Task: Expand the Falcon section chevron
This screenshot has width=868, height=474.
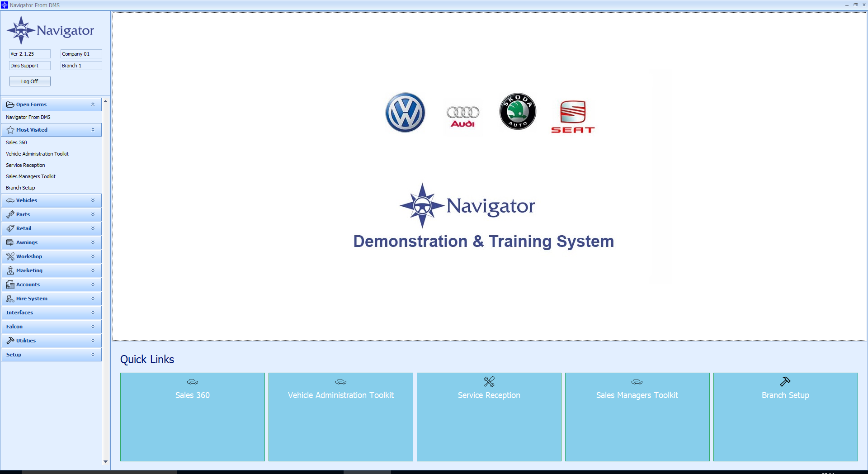Action: coord(93,327)
